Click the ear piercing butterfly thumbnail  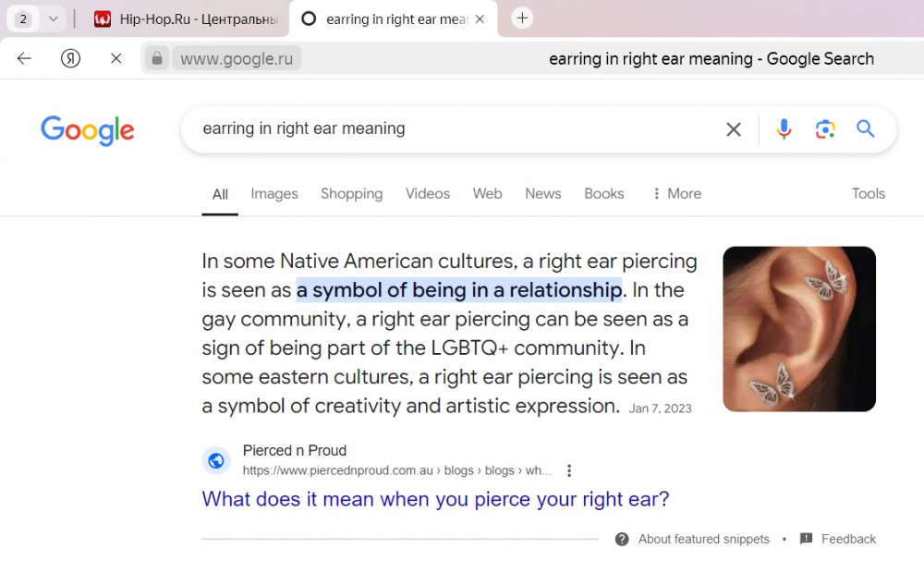pyautogui.click(x=799, y=329)
